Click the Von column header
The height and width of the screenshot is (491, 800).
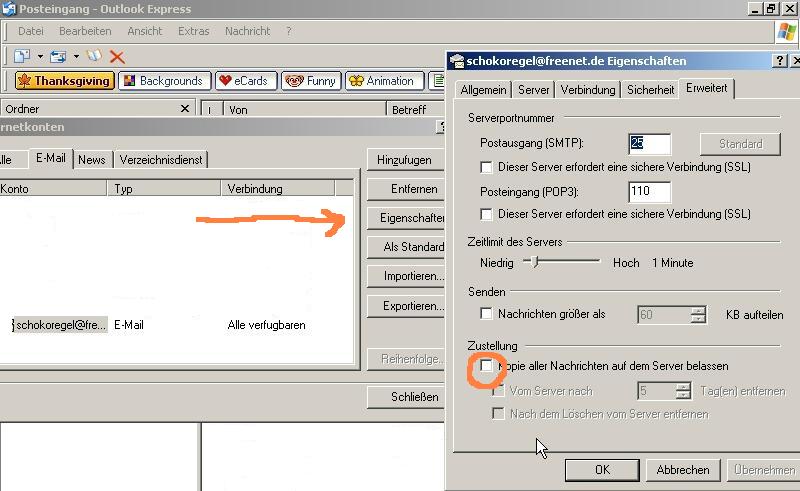(x=305, y=109)
